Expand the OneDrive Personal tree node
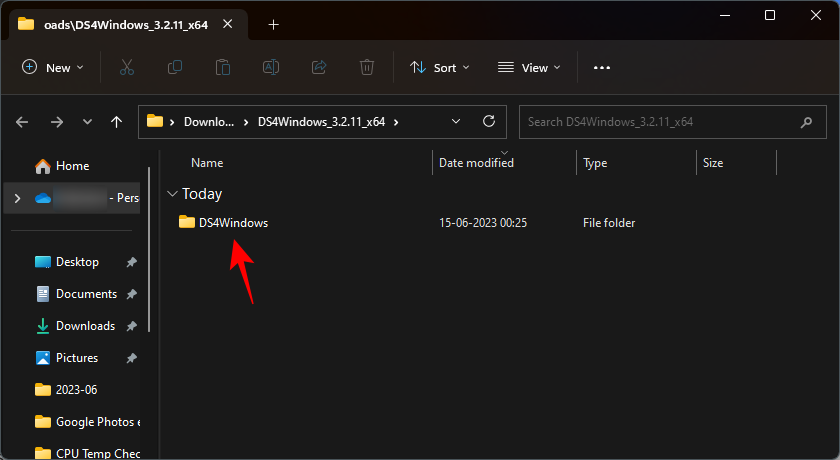The width and height of the screenshot is (840, 460). coord(17,198)
